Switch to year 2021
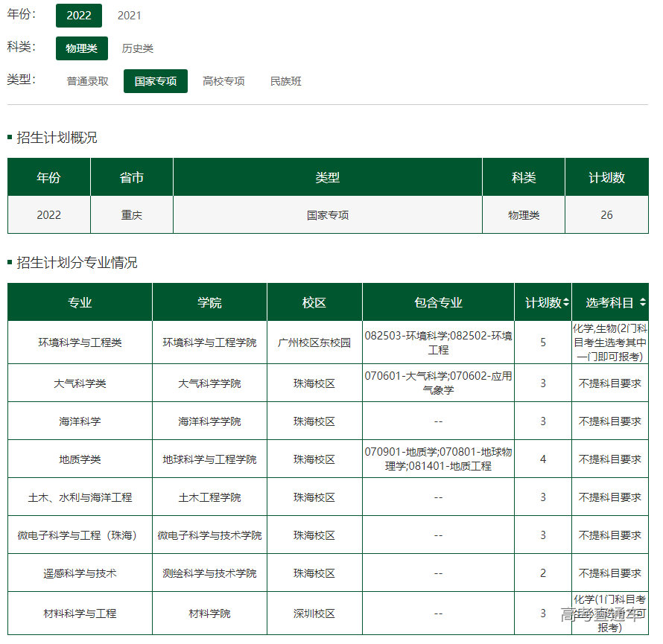 [129, 16]
